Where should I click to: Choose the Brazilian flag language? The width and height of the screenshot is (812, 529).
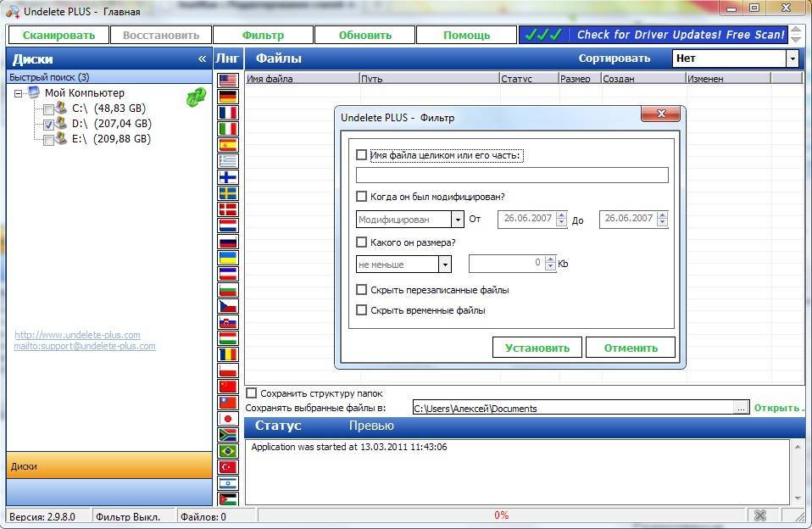tap(228, 450)
